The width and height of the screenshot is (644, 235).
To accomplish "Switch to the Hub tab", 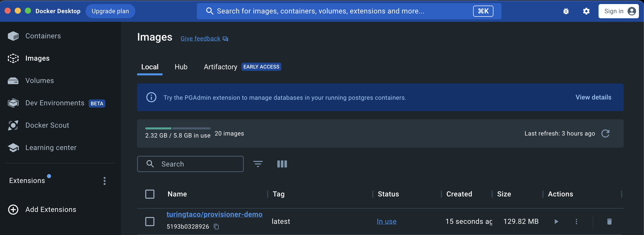I will [181, 67].
